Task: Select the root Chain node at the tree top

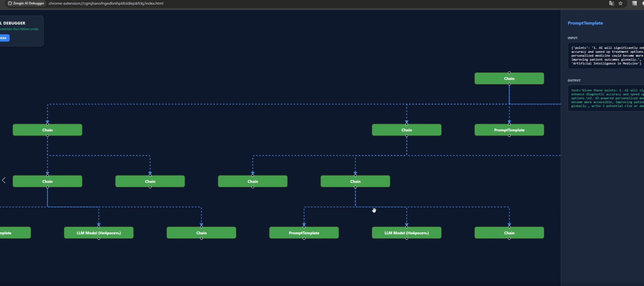Action: 509,78
